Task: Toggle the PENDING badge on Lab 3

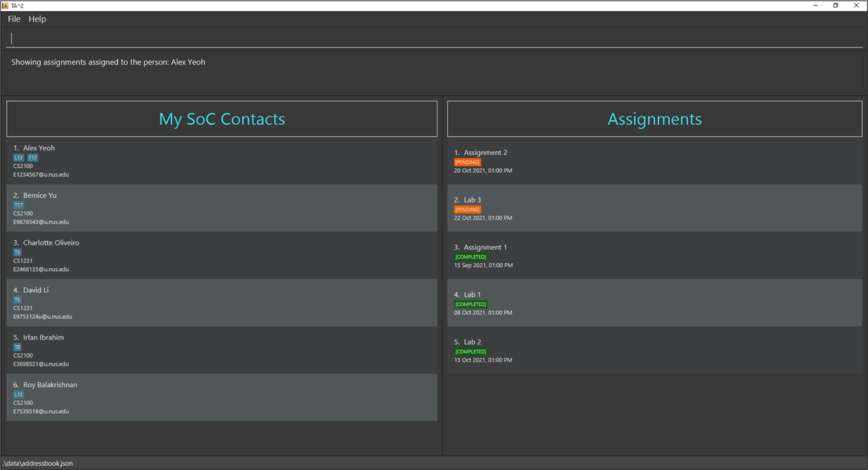Action: [467, 209]
